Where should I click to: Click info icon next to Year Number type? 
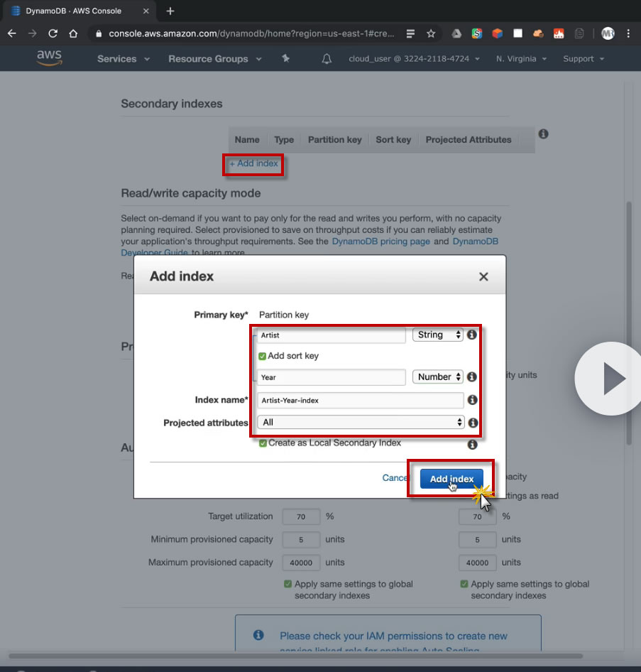472,376
